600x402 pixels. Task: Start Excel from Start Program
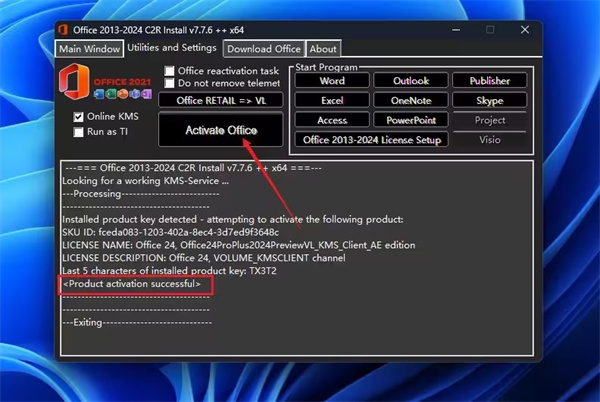click(x=332, y=101)
